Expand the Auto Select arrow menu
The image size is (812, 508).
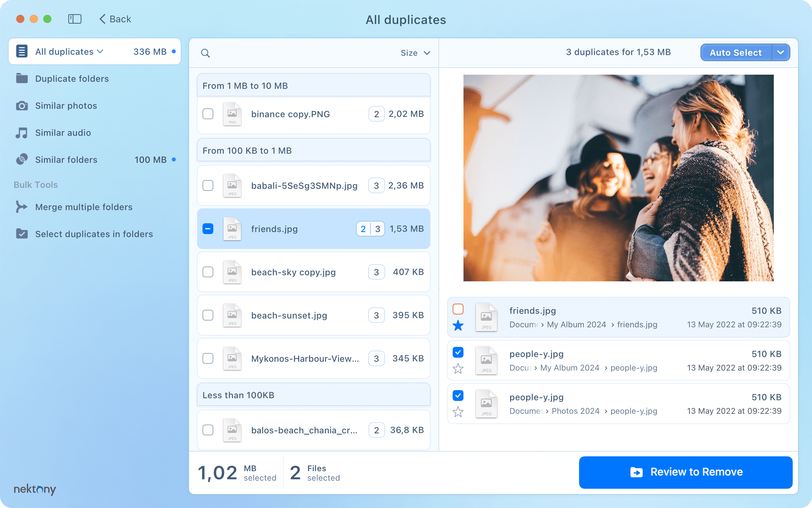pyautogui.click(x=780, y=53)
